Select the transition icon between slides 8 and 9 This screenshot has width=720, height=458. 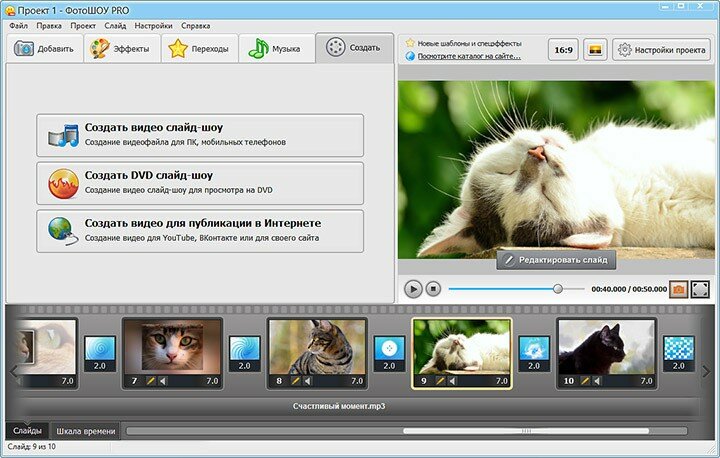coord(390,351)
